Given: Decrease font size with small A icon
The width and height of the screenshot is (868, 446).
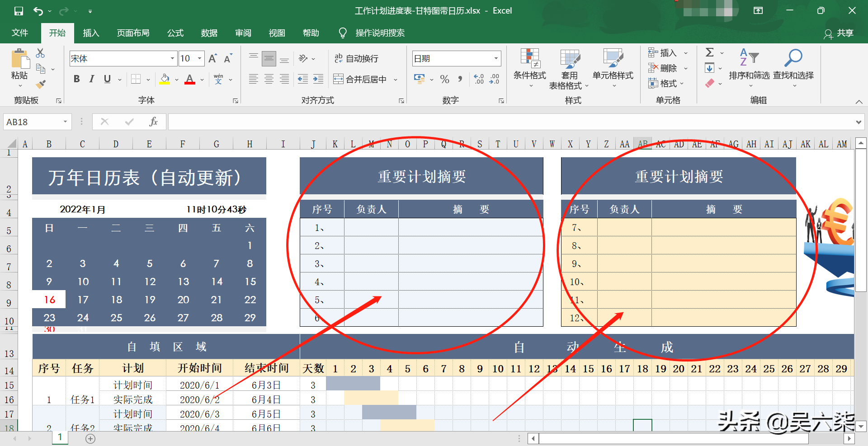Looking at the screenshot, I should pos(228,58).
